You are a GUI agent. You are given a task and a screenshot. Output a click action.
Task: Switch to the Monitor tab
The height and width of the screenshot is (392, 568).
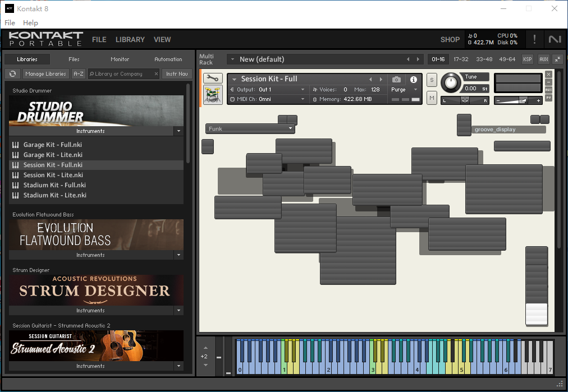[120, 59]
